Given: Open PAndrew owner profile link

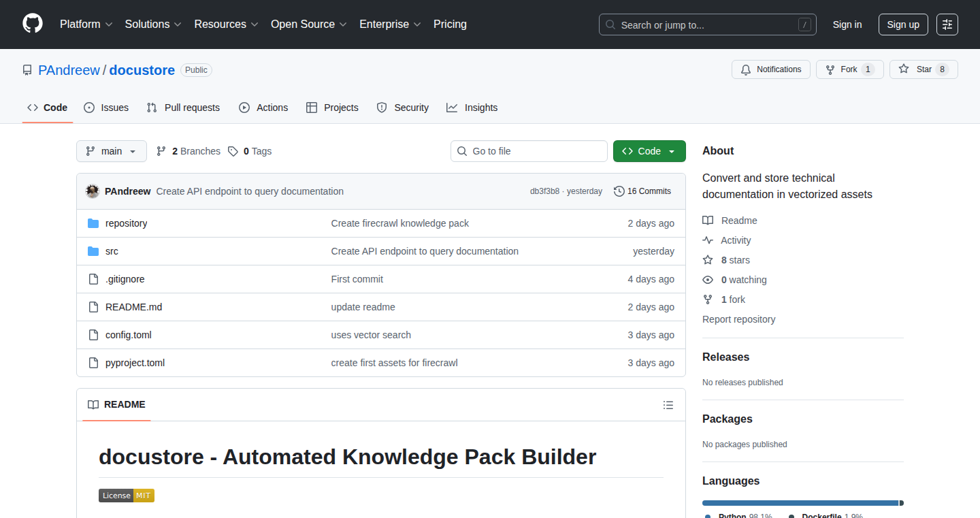Looking at the screenshot, I should click(x=69, y=70).
